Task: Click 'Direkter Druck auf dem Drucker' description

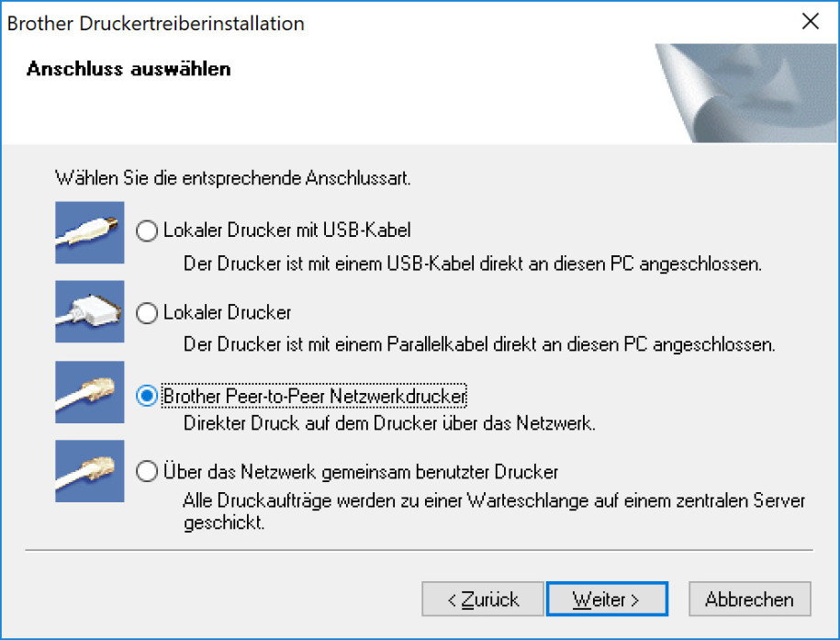Action: coord(390,424)
